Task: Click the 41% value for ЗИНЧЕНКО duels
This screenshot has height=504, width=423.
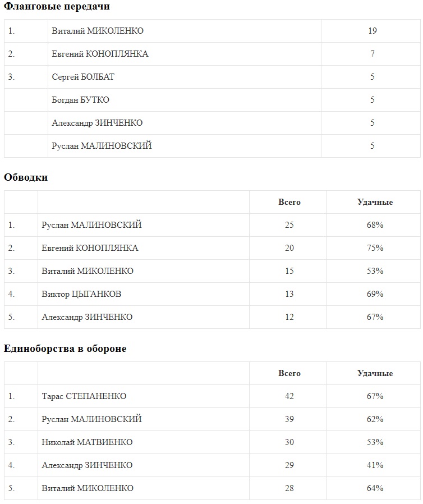Action: pyautogui.click(x=374, y=465)
